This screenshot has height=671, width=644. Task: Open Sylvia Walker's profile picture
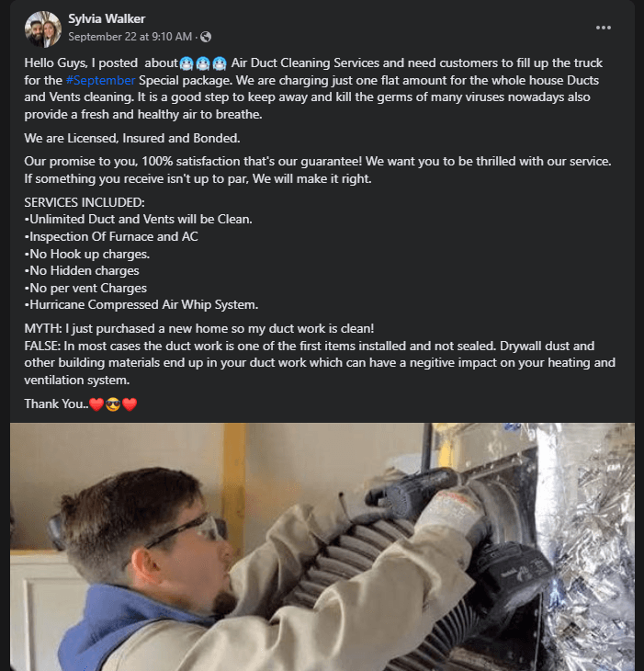pos(43,29)
